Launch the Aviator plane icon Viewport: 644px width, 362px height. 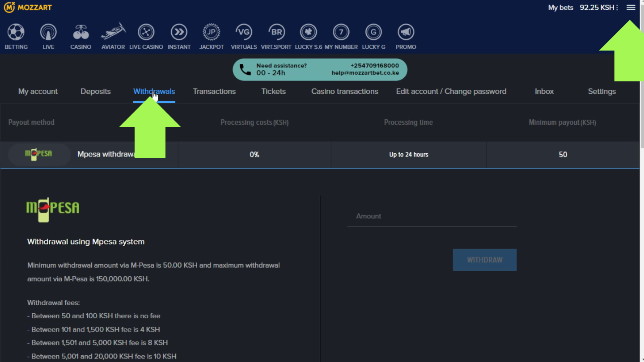(x=113, y=33)
